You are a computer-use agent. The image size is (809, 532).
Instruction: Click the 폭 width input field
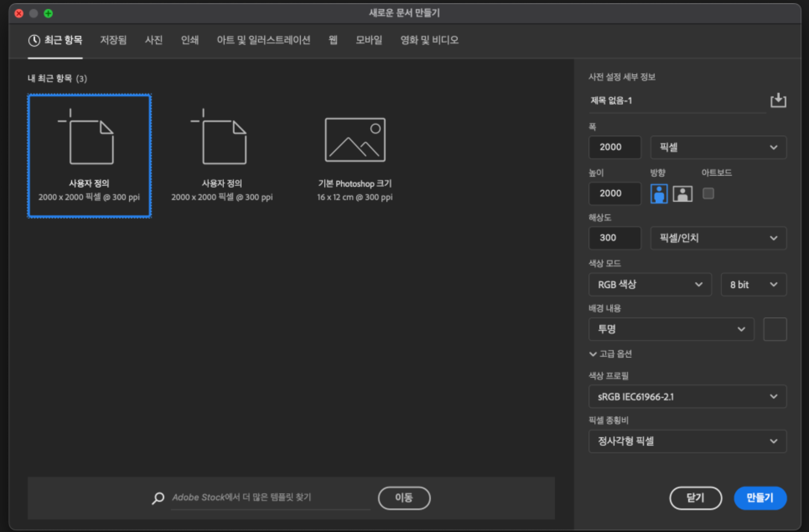pos(615,147)
